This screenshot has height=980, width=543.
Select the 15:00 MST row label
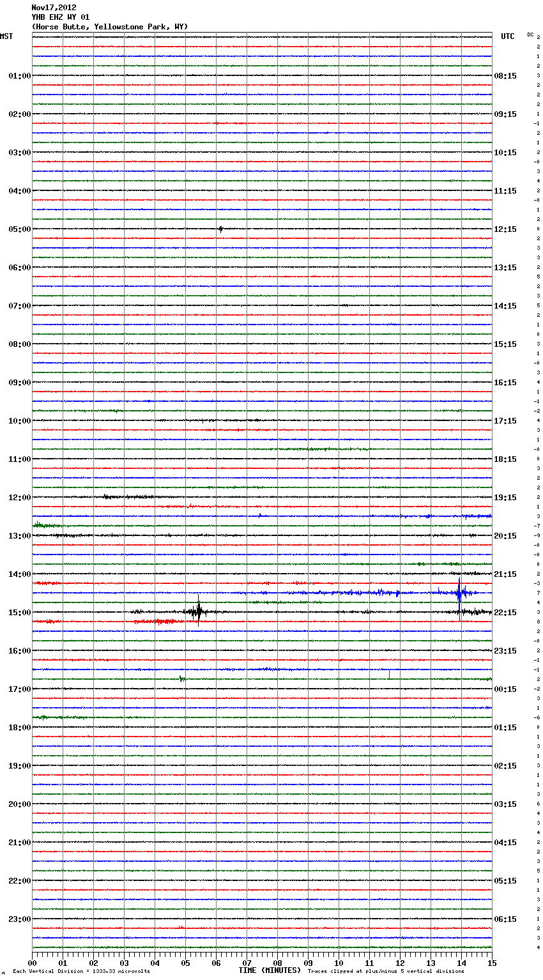[x=20, y=613]
